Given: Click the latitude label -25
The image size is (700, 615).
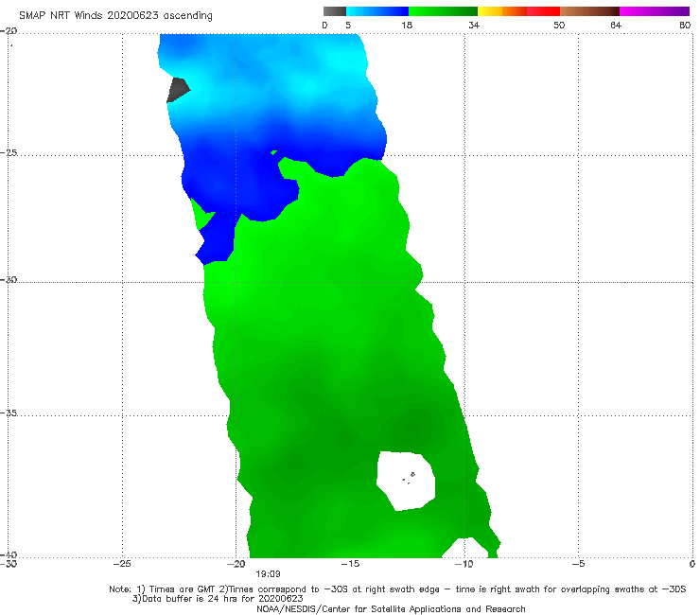Looking at the screenshot, I should [x=9, y=152].
